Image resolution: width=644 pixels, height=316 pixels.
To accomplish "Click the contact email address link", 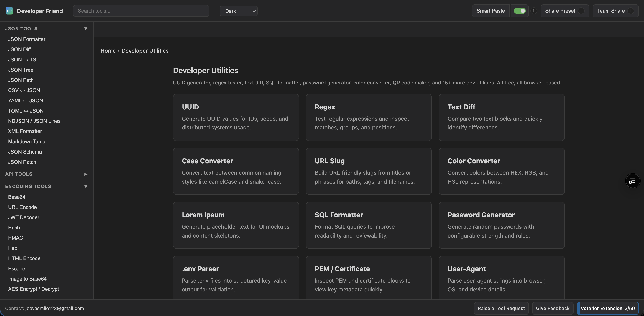I will click(55, 308).
